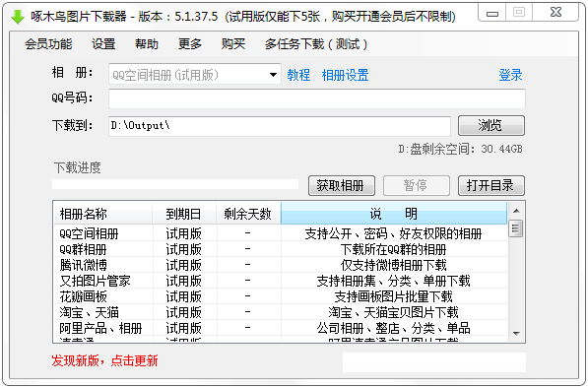Click 公司相册、整店、分类、单品 description
Viewport: 588px width, 387px height.
tap(393, 329)
